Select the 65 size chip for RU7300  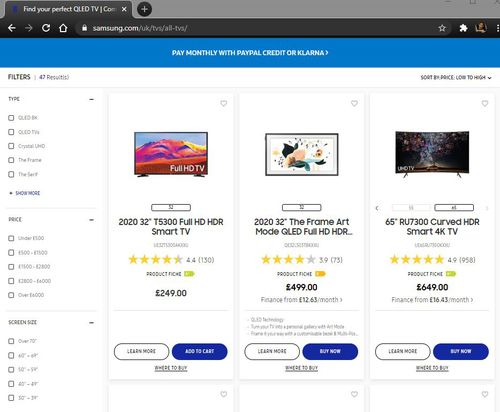pos(454,208)
